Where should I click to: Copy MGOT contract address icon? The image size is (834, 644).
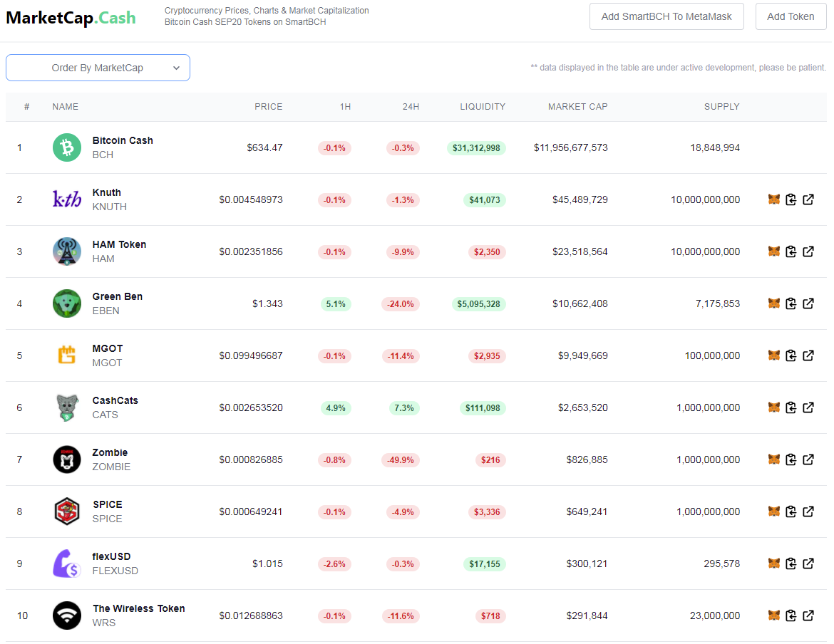(x=791, y=356)
